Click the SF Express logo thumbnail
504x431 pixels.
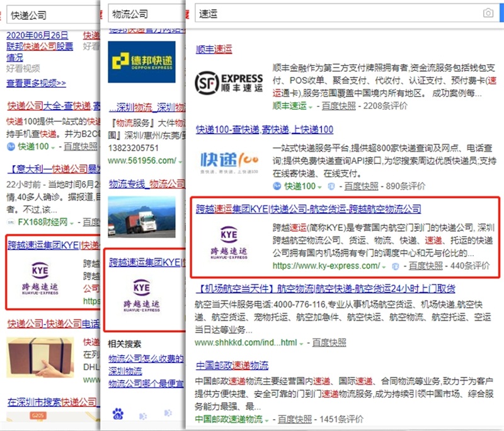(x=229, y=83)
